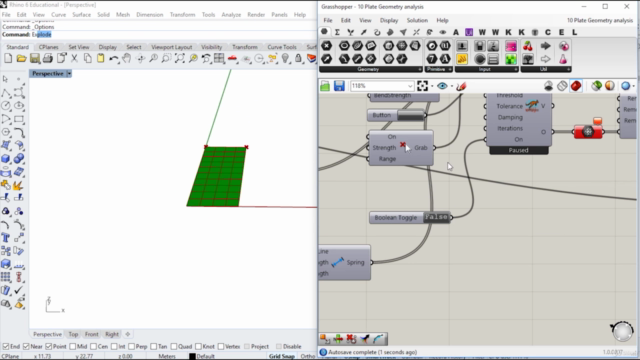Click the light bulb hide objects icon
640x360 pixels.
[285, 59]
